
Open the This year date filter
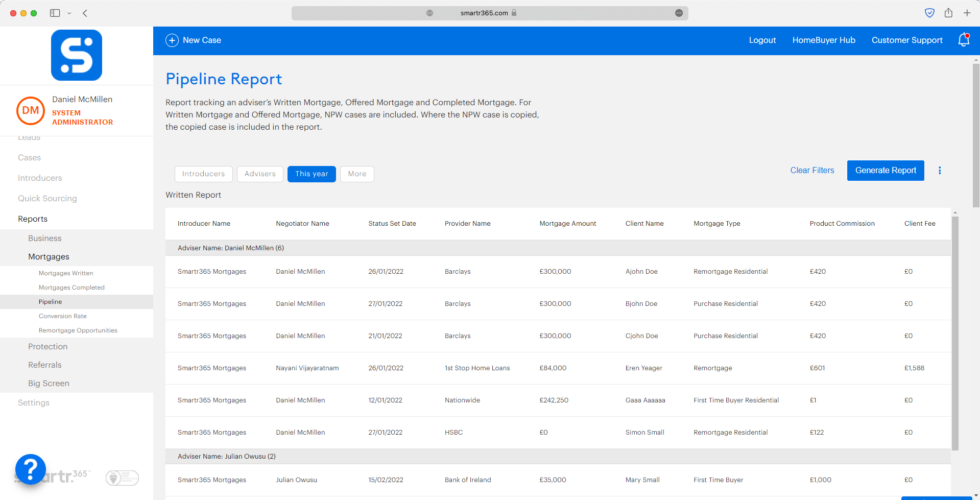tap(312, 174)
